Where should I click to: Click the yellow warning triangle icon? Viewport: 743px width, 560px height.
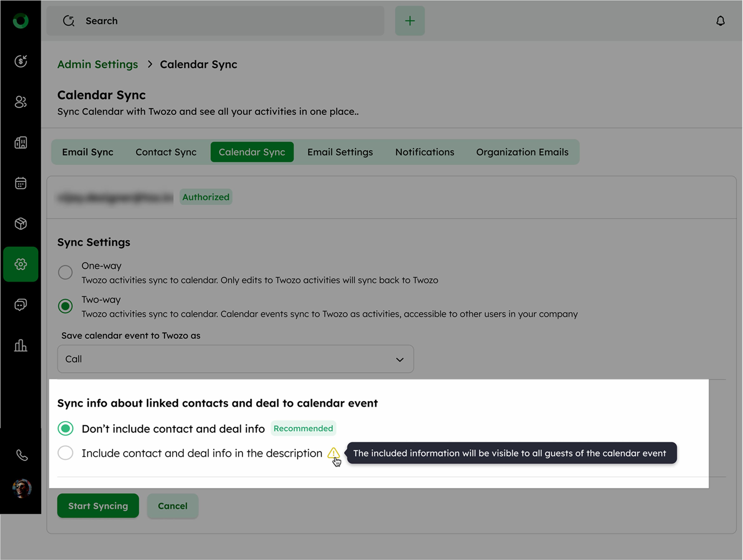coord(333,453)
